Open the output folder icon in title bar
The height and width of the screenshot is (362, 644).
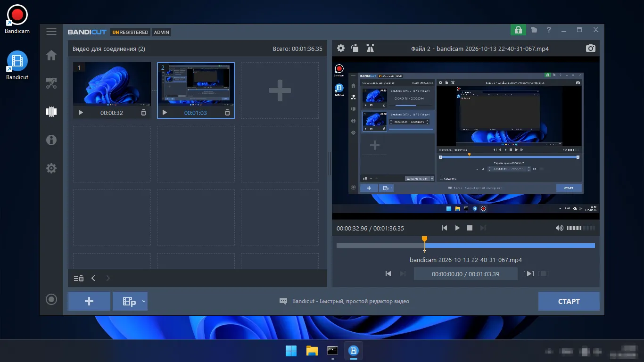(534, 30)
